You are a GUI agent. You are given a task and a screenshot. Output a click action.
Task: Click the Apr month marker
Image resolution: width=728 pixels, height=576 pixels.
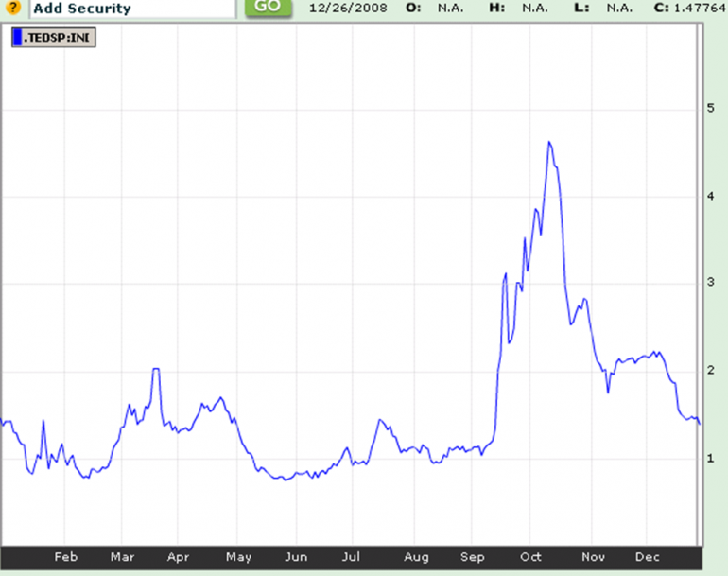179,557
